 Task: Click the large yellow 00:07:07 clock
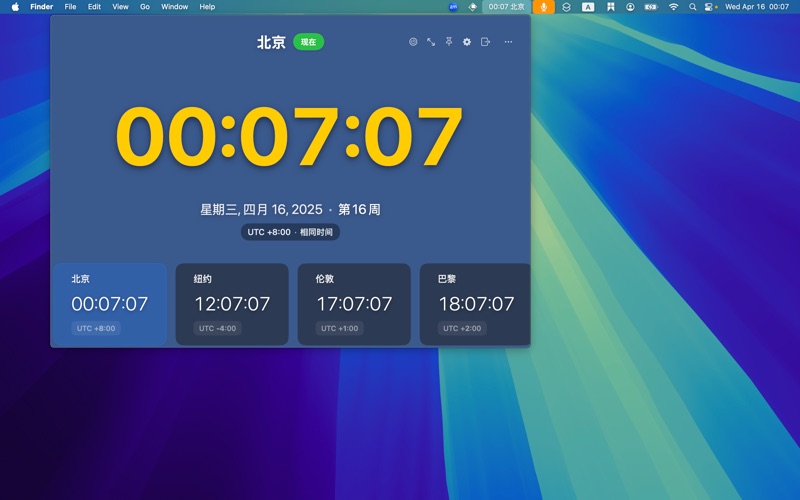pyautogui.click(x=289, y=136)
